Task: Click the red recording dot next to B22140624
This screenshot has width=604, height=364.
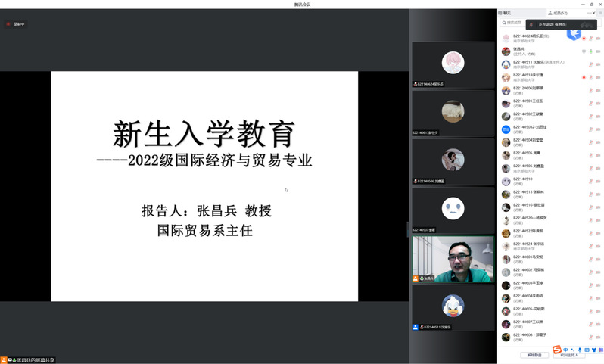Action: tap(584, 38)
